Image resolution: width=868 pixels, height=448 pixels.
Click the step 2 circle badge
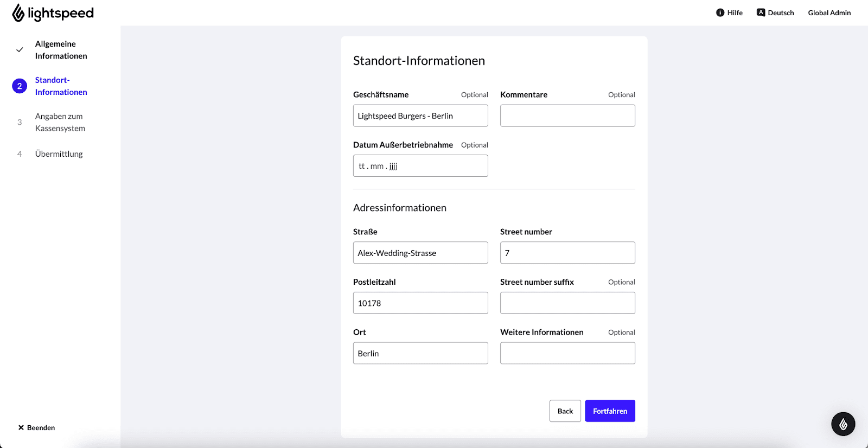click(x=20, y=86)
